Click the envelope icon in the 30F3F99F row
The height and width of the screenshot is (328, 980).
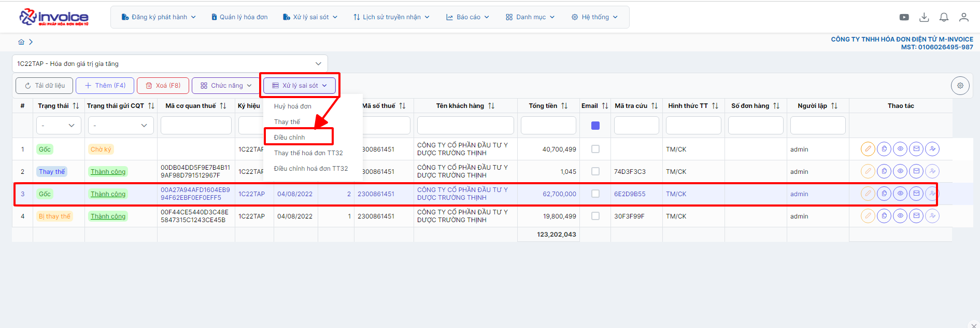coord(916,216)
